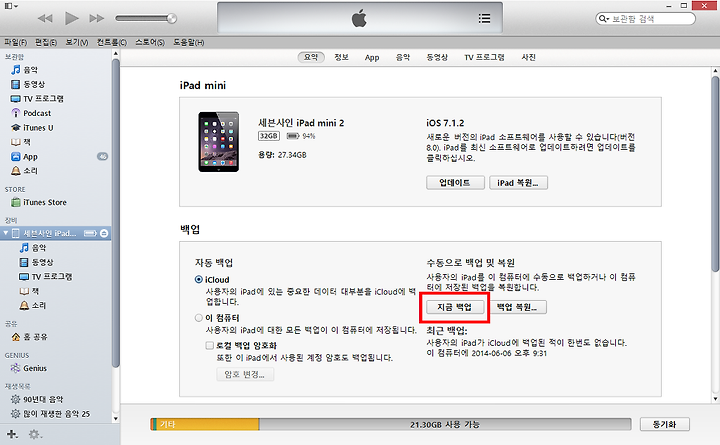Click the 업데이트 button
Image resolution: width=720 pixels, height=445 pixels.
[455, 183]
